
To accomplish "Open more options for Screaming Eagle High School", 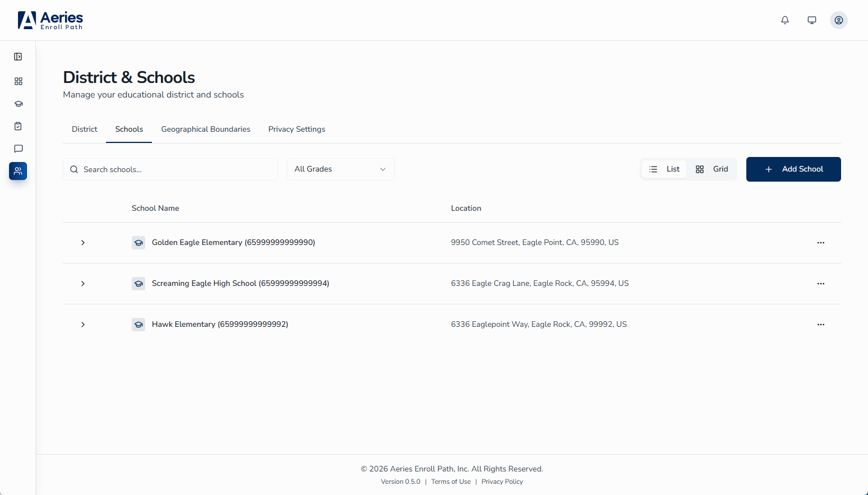I will (x=821, y=284).
